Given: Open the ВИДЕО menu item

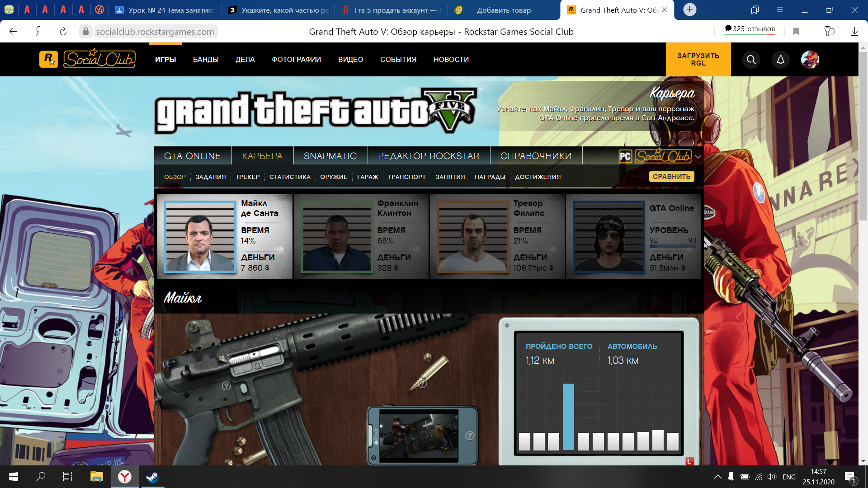Looking at the screenshot, I should pos(350,60).
